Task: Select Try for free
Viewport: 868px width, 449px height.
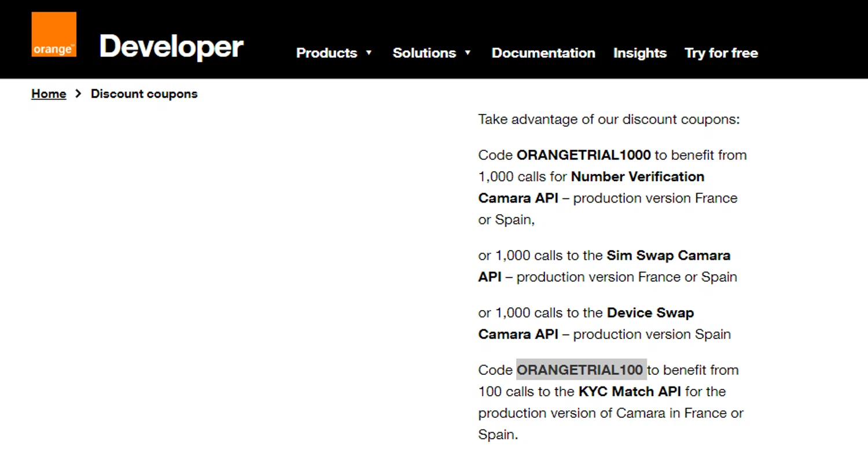Action: pos(721,53)
